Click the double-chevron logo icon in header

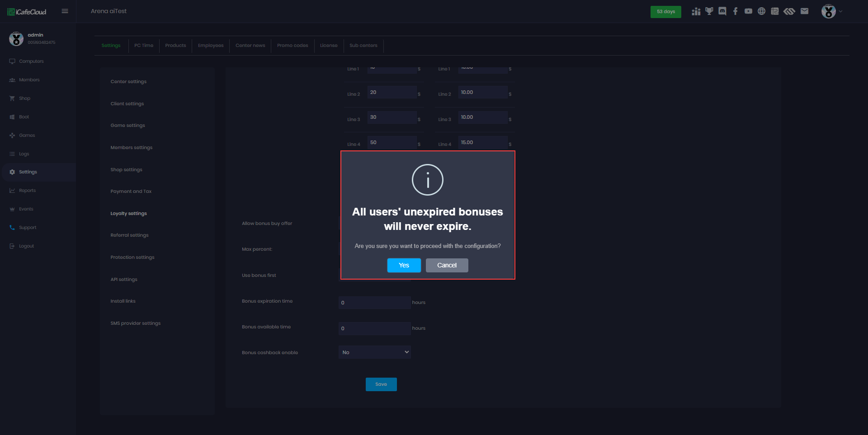click(789, 11)
